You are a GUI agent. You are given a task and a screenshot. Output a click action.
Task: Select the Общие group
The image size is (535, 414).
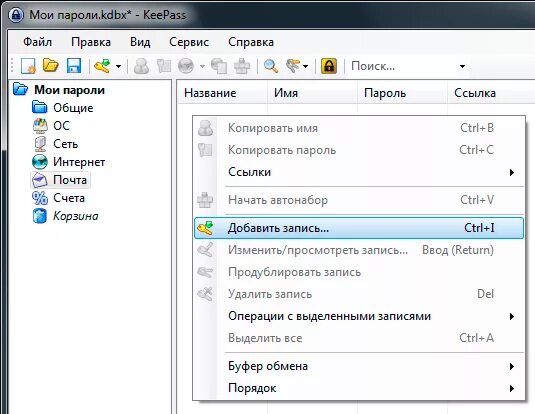click(x=73, y=108)
